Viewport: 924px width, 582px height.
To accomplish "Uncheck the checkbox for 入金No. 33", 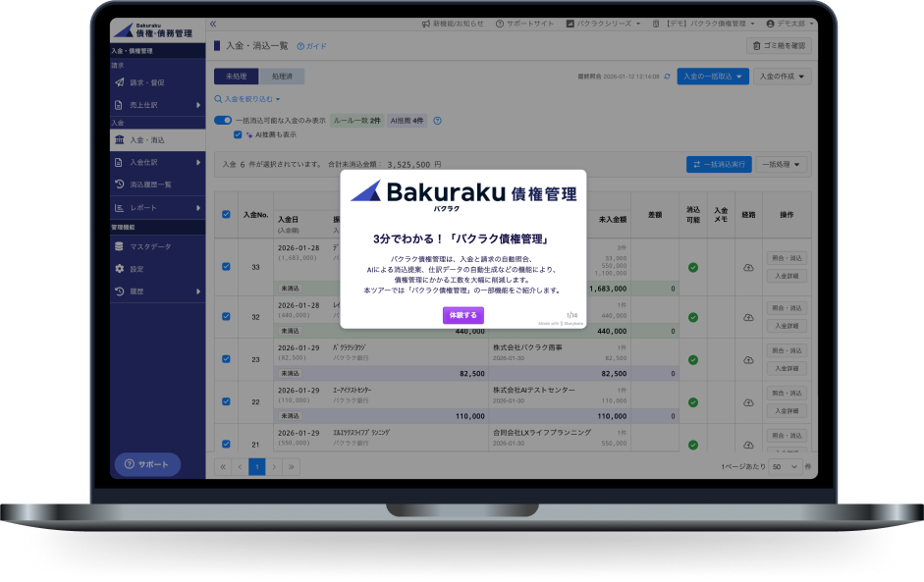I will (226, 266).
